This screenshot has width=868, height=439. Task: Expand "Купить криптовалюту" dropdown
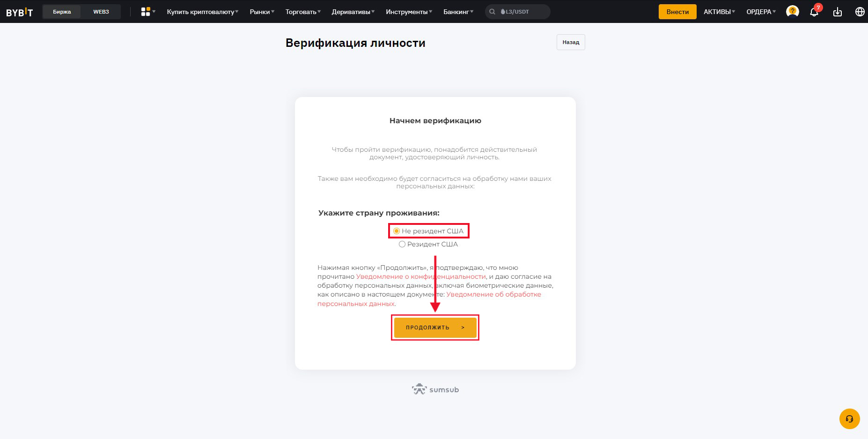(203, 12)
